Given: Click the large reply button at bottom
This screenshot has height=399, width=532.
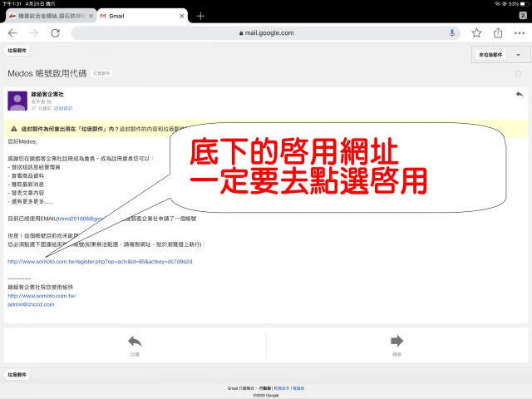Looking at the screenshot, I should 135,346.
